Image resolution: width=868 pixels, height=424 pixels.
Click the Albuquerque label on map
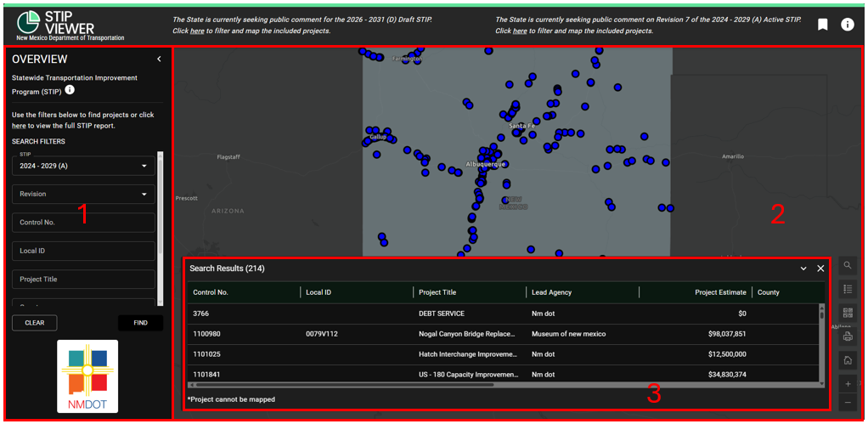click(x=486, y=164)
